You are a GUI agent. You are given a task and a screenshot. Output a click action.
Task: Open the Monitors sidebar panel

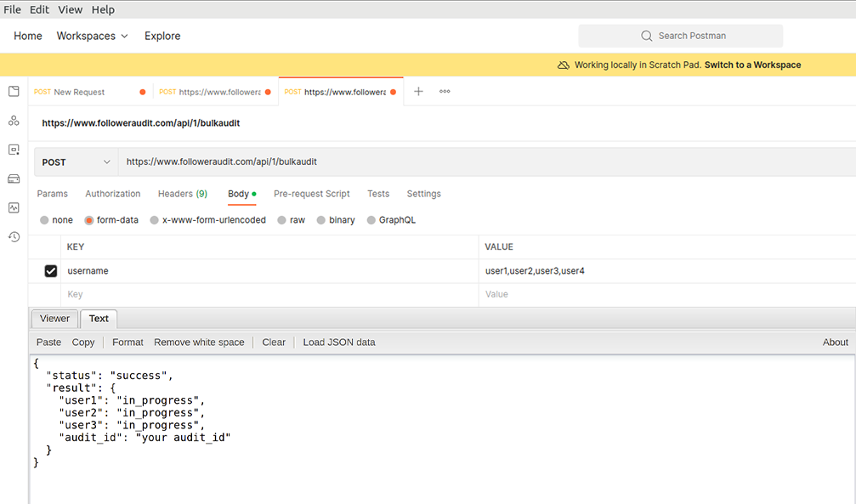(x=14, y=207)
